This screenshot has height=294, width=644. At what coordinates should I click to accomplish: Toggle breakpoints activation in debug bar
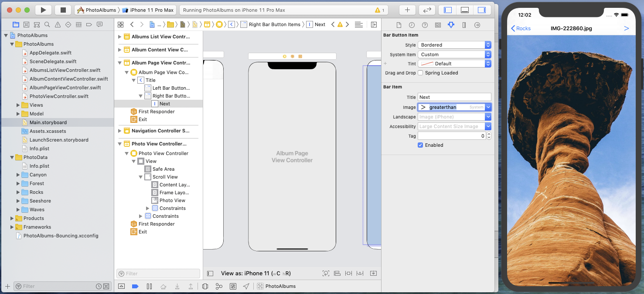click(x=135, y=286)
